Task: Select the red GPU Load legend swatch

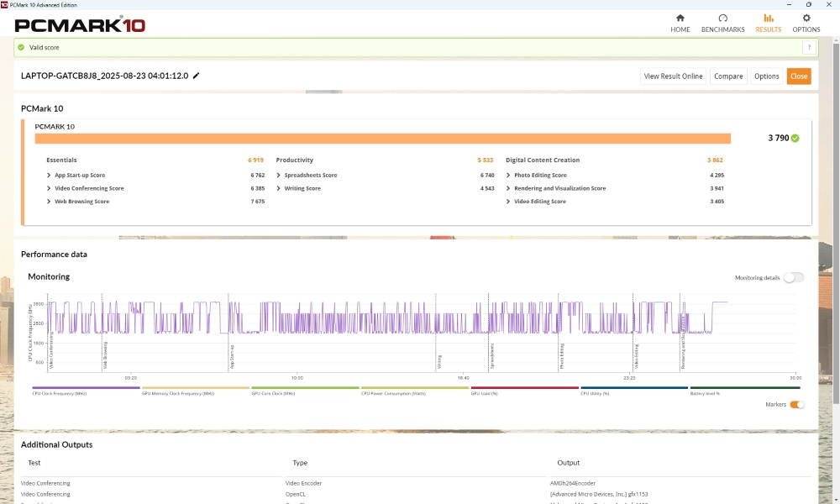Action: (524, 387)
